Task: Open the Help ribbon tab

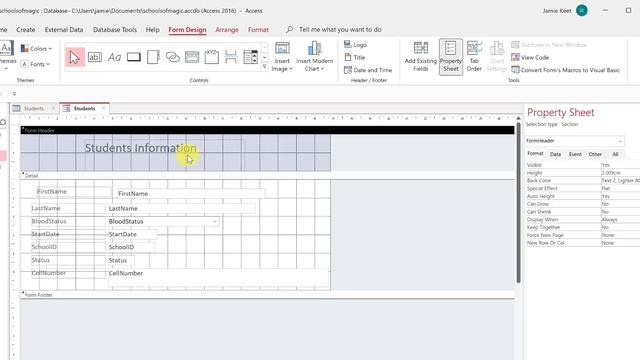Action: coord(153,30)
